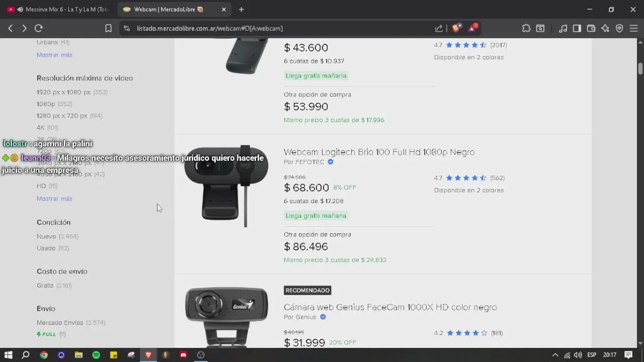Click $ 86.496 other purchase option
The width and height of the screenshot is (644, 362).
click(x=306, y=246)
